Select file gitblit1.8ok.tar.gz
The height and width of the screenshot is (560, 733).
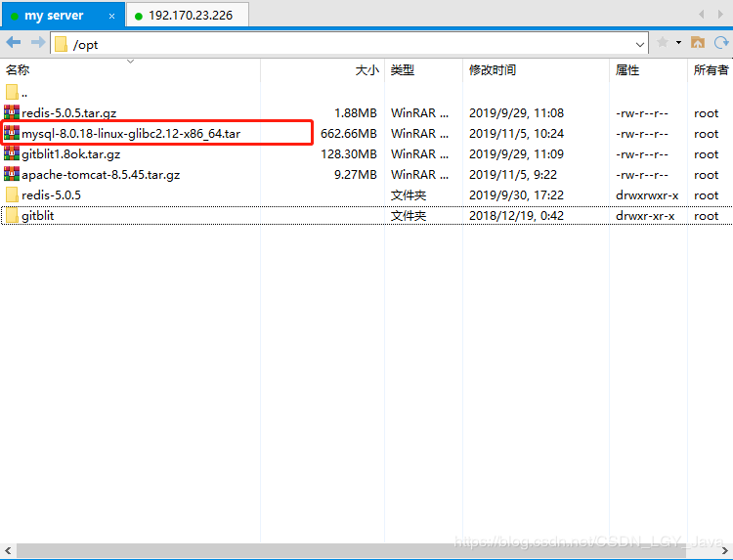tap(70, 154)
